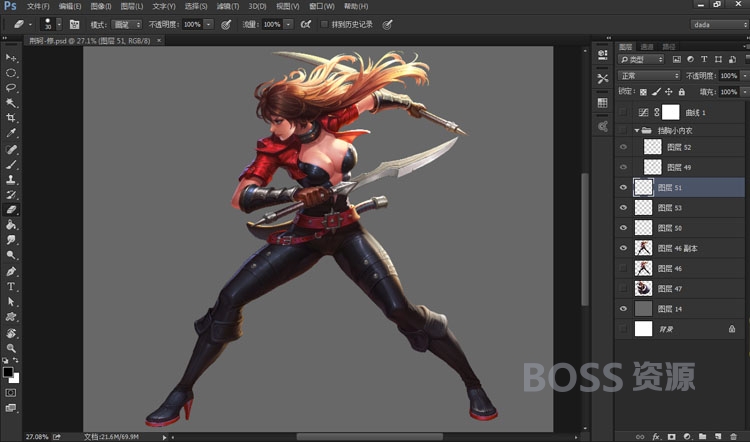The height and width of the screenshot is (442, 750).
Task: Click the foreground color swatch
Action: (x=8, y=372)
